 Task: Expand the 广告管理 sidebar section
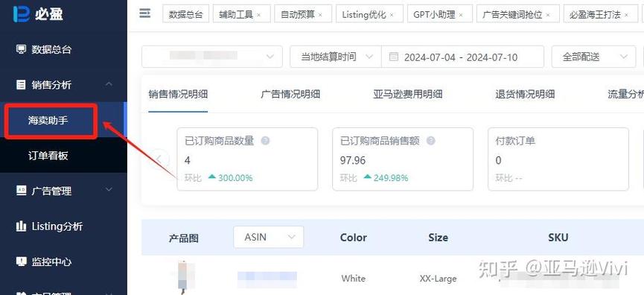pos(109,190)
